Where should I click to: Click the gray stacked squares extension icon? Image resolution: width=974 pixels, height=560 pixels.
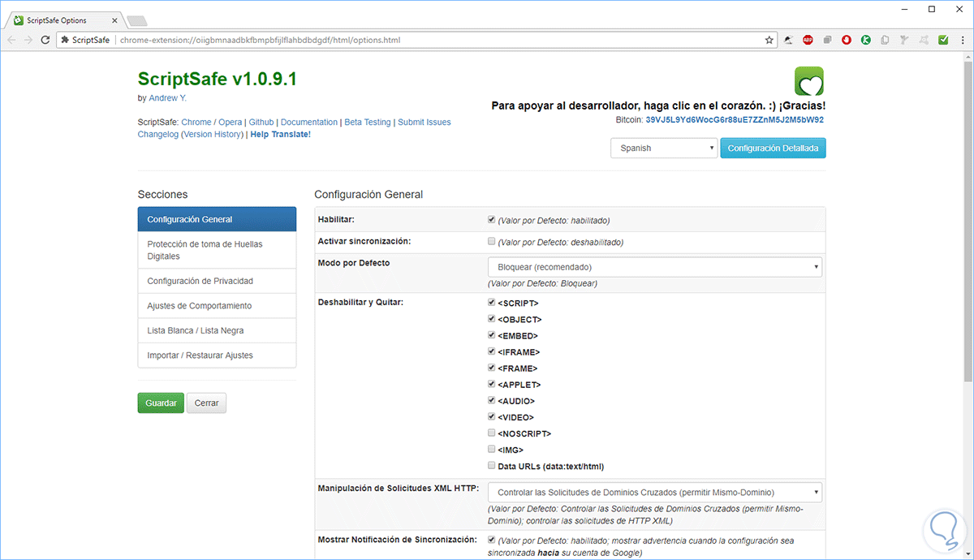coord(827,40)
